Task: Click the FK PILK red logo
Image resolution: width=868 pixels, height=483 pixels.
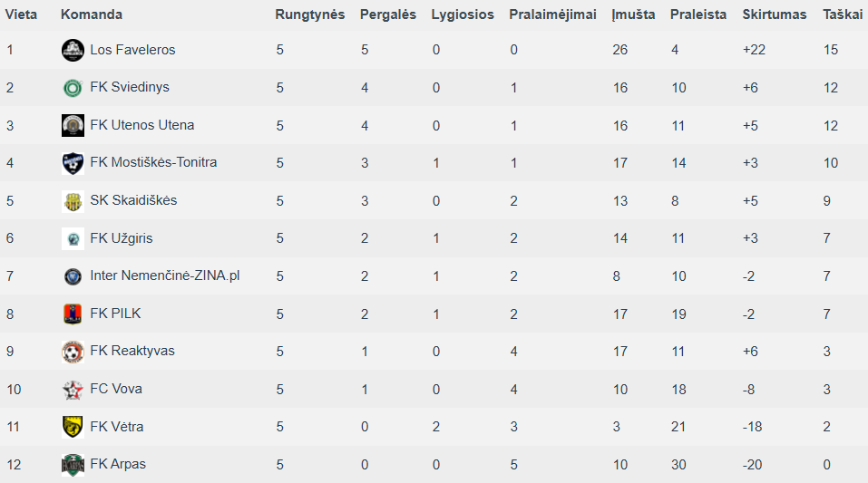Action: [x=73, y=314]
